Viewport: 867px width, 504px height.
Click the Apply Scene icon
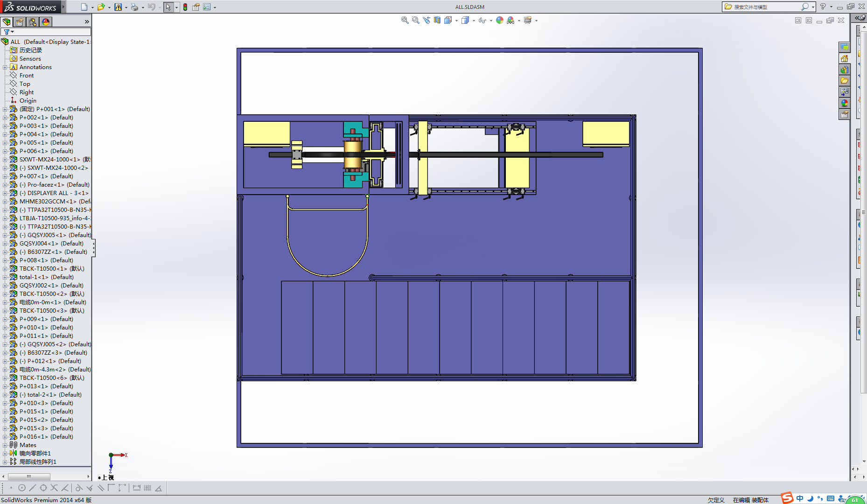pyautogui.click(x=510, y=20)
